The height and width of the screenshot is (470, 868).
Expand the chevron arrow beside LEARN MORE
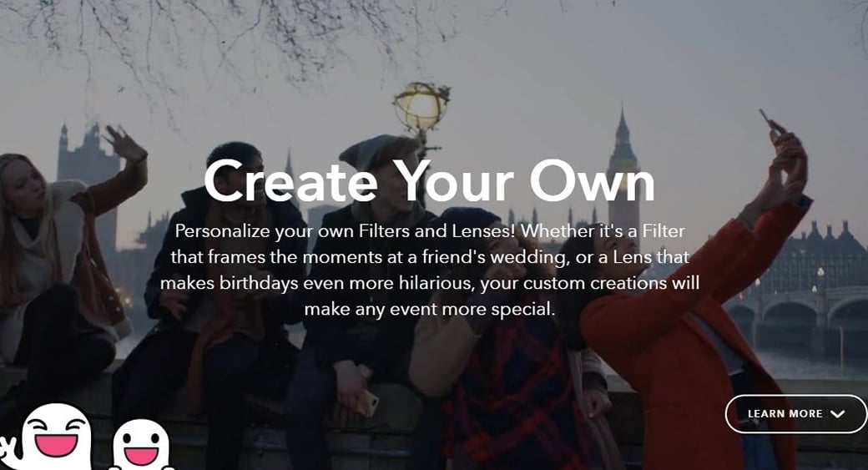point(838,414)
